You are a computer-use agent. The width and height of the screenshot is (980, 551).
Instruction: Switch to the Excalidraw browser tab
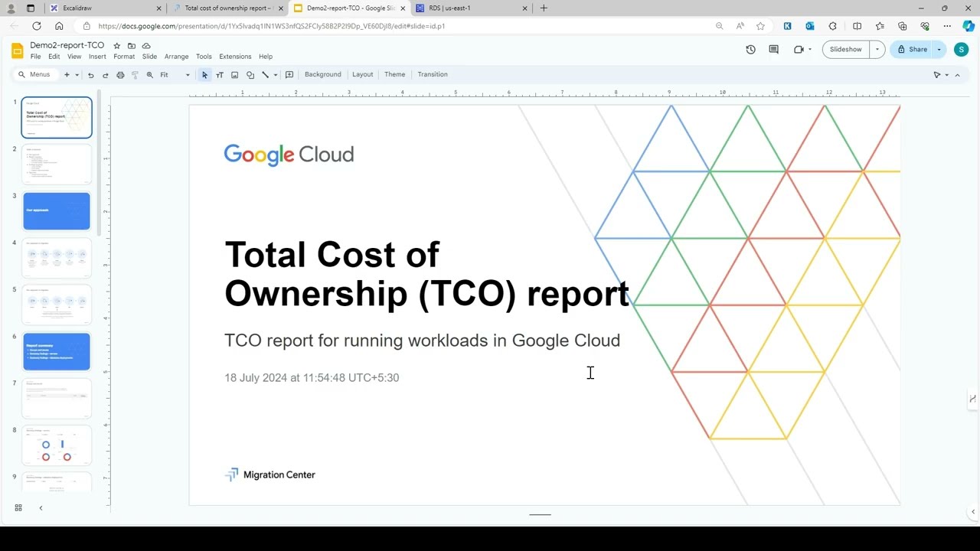click(x=106, y=8)
